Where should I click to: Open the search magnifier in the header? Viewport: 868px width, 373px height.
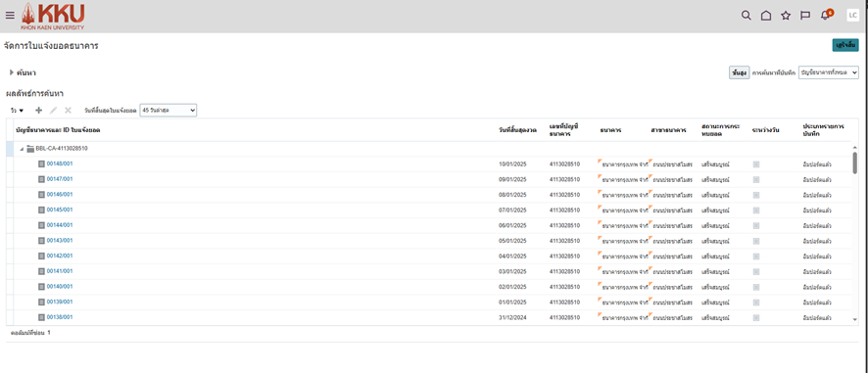point(746,16)
